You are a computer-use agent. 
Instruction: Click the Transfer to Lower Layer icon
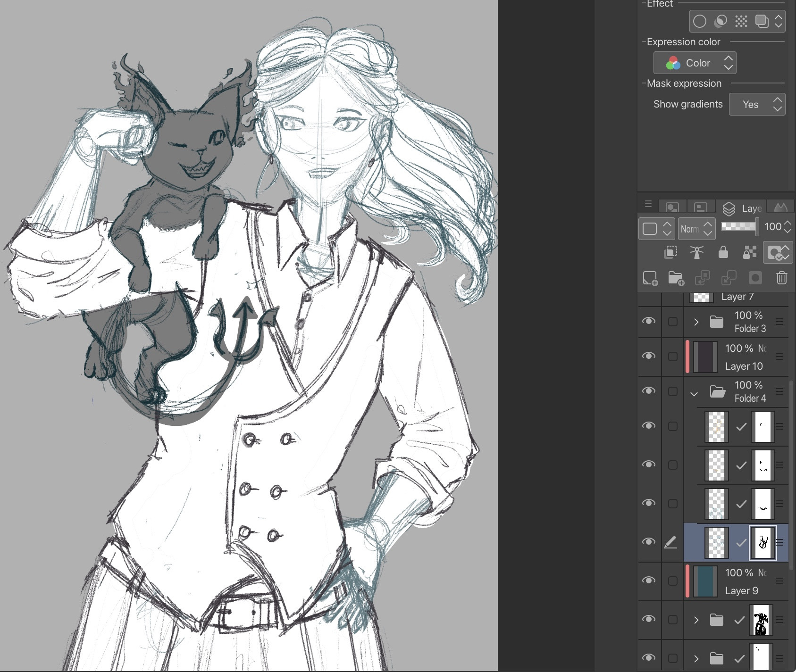702,278
